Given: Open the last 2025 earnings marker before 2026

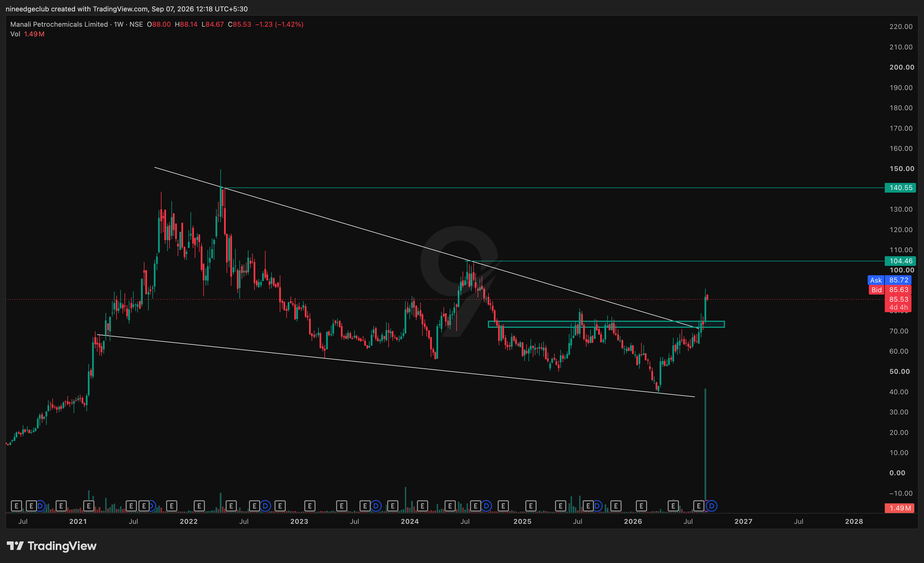Looking at the screenshot, I should click(x=616, y=506).
